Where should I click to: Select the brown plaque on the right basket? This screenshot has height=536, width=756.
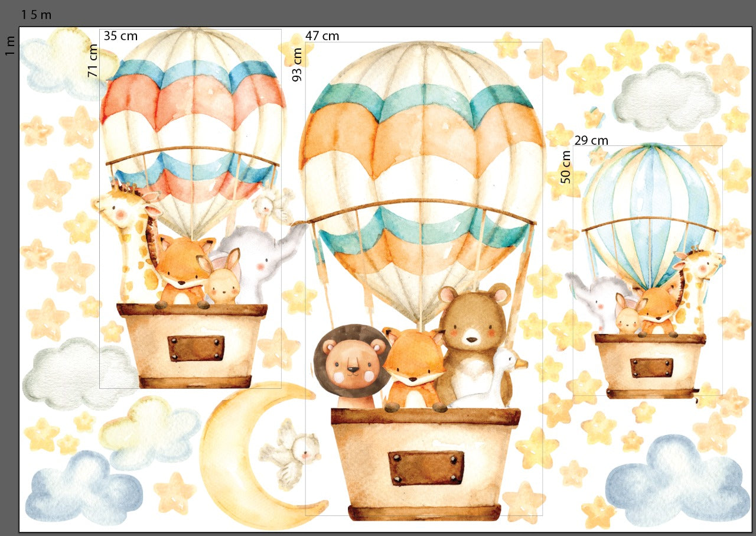pyautogui.click(x=651, y=368)
